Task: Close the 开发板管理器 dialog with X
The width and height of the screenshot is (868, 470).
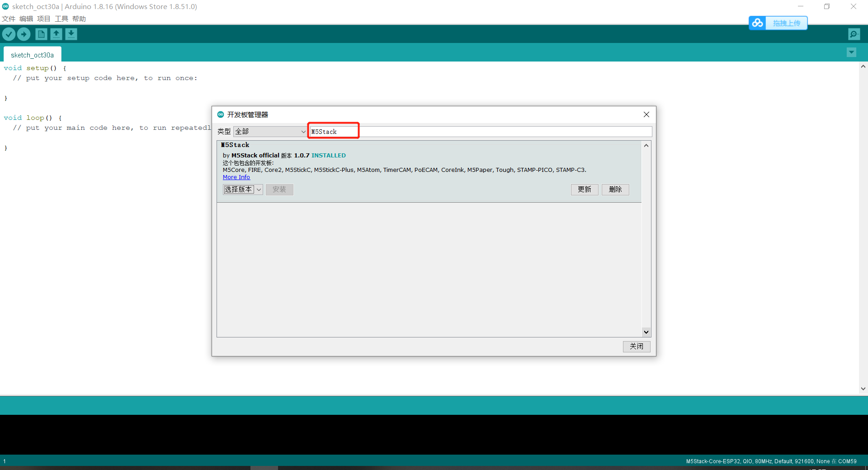Action: pos(646,114)
